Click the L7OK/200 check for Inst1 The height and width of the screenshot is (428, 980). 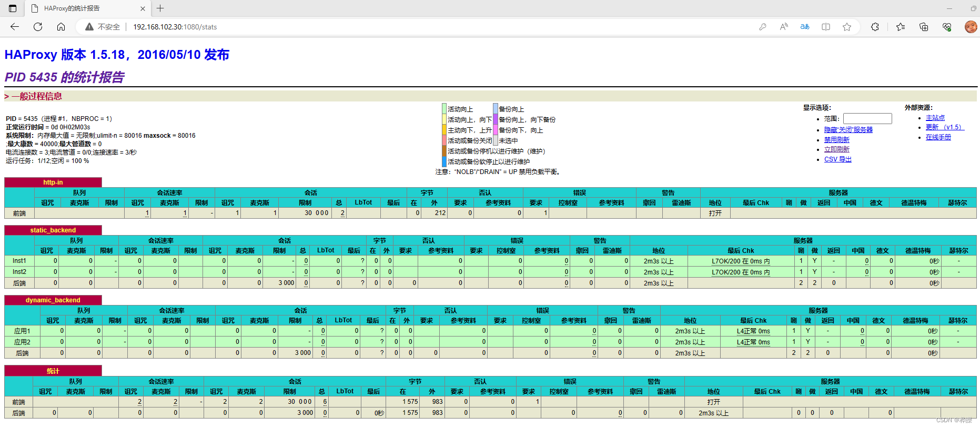click(741, 261)
